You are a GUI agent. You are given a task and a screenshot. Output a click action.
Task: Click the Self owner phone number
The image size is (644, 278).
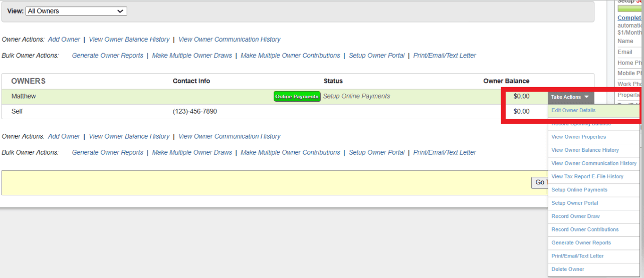[195, 111]
